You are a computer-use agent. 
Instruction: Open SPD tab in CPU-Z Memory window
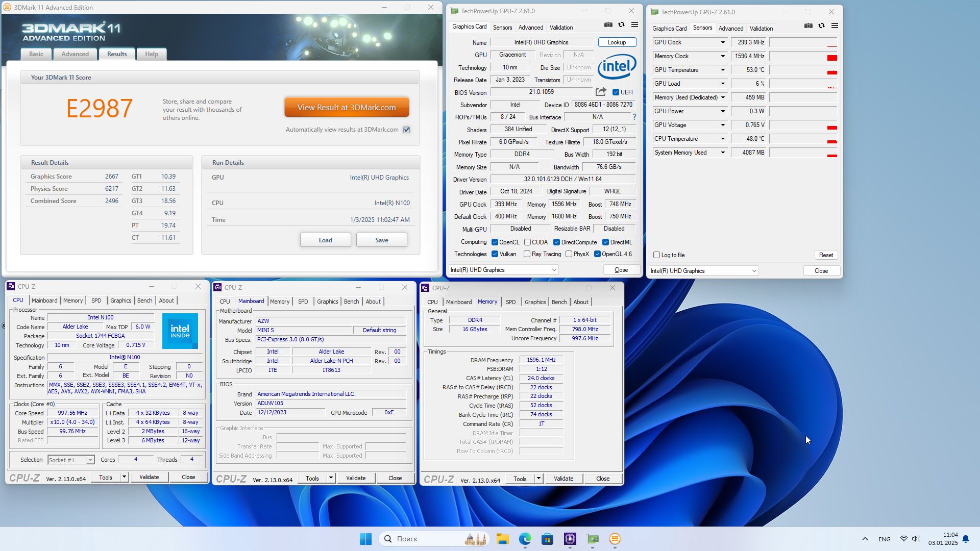click(510, 302)
